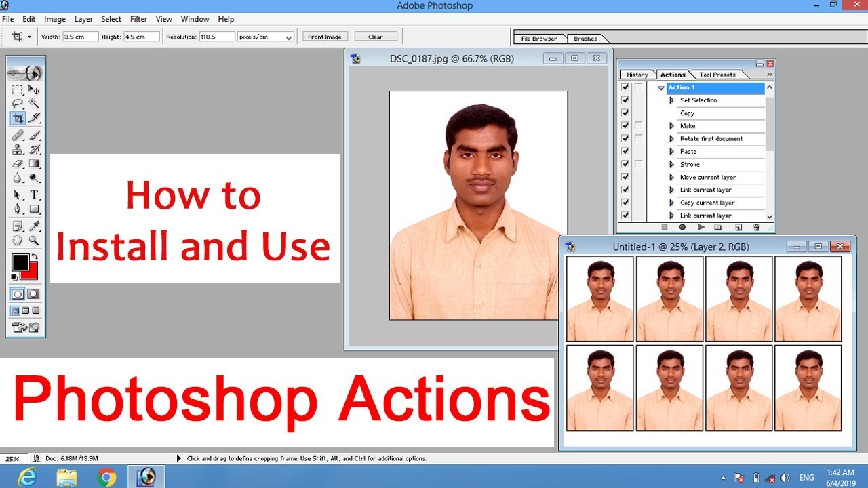Click Begin recording in Actions panel
The width and height of the screenshot is (868, 488).
point(682,227)
